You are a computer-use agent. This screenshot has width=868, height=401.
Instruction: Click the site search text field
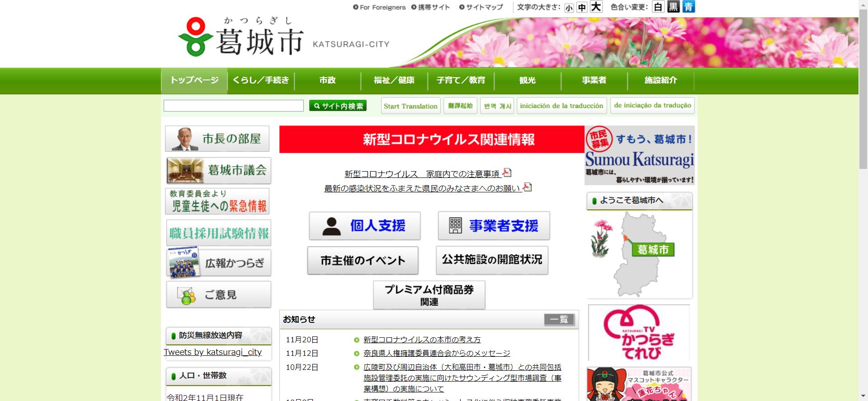233,106
